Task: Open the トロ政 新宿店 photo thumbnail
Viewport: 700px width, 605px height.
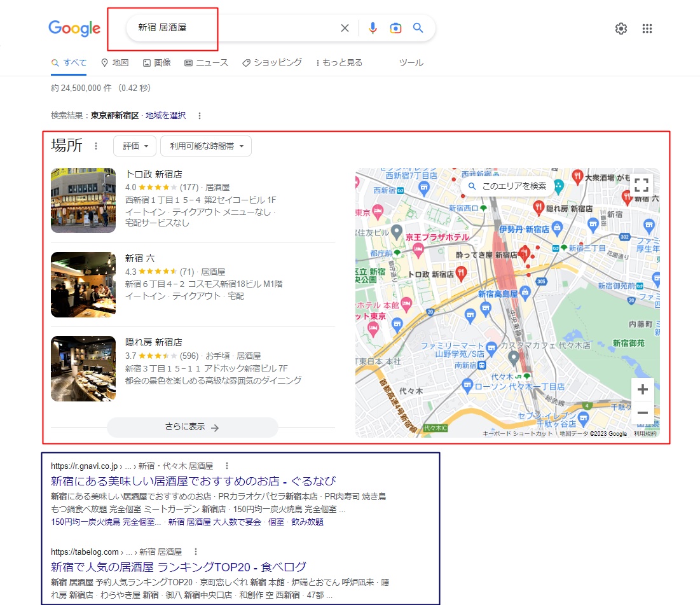Action: point(83,200)
